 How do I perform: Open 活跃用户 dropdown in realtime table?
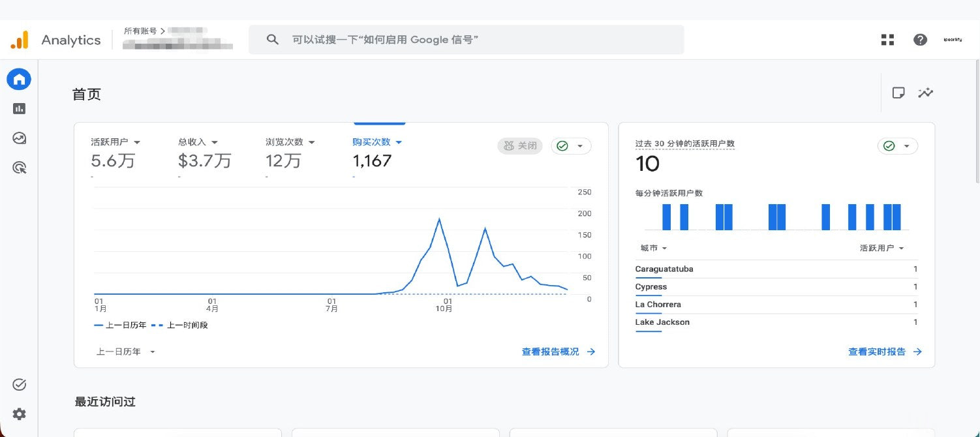[x=881, y=249]
